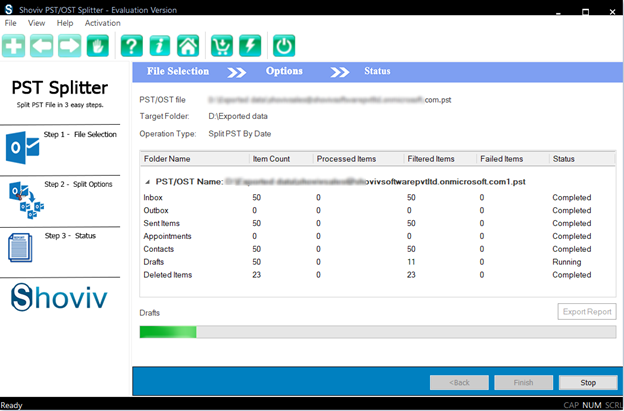Click the Item Count column header
624x411 pixels.
coord(281,159)
